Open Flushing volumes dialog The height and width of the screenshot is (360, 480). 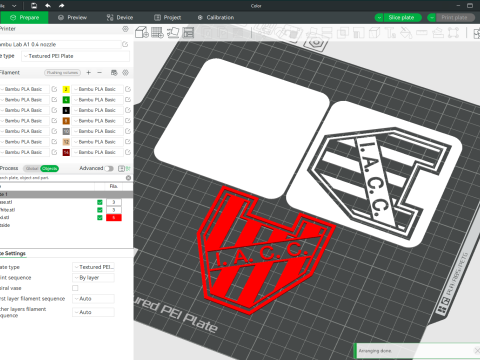62,73
